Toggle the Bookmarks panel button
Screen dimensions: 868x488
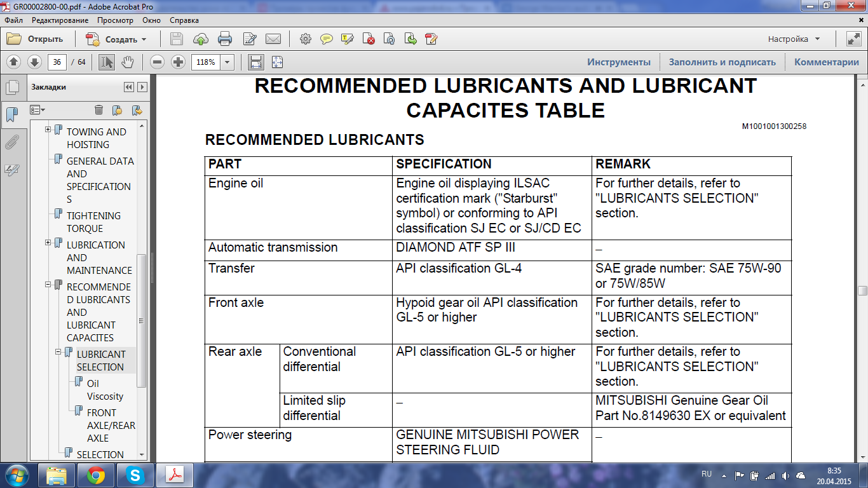pyautogui.click(x=11, y=115)
